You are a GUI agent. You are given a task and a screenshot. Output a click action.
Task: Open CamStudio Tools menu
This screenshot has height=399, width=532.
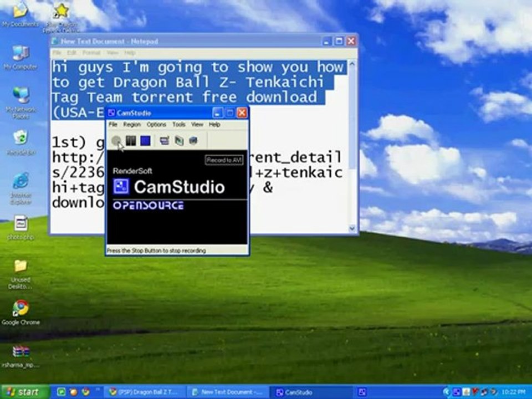[x=178, y=125]
